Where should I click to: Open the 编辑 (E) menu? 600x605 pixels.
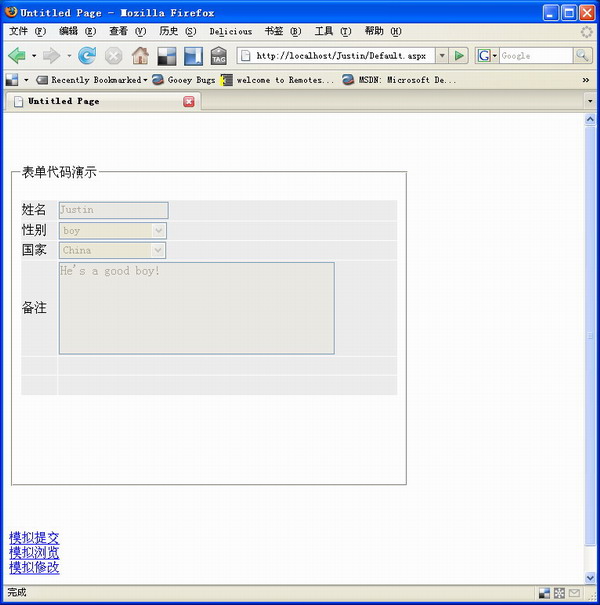77,31
